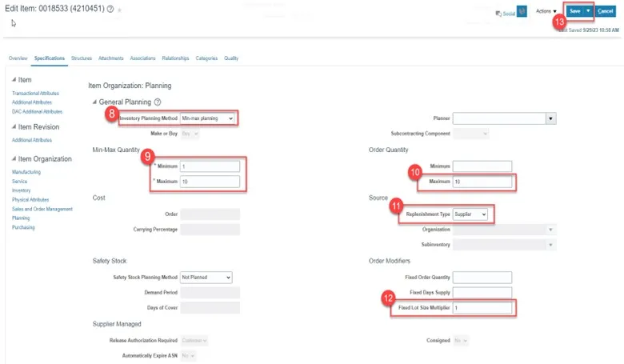Collapse the Item Revision sidebar section
This screenshot has width=624, height=364.
coord(14,126)
